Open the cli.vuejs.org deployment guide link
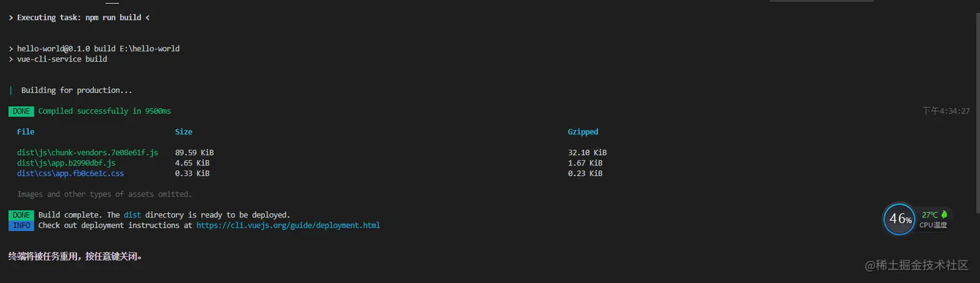 pyautogui.click(x=288, y=225)
